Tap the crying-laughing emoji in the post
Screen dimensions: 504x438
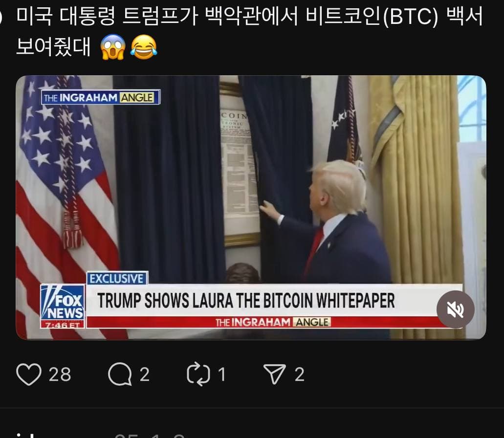(144, 47)
